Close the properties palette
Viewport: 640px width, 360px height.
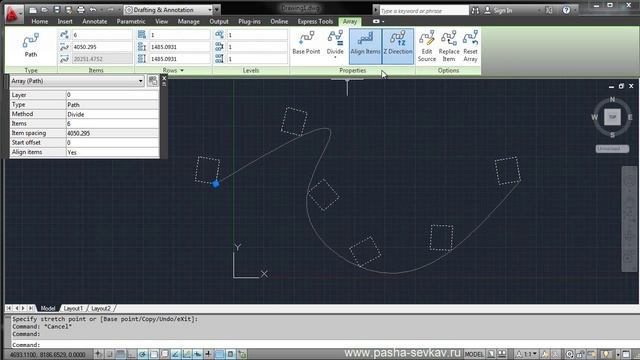[x=164, y=78]
